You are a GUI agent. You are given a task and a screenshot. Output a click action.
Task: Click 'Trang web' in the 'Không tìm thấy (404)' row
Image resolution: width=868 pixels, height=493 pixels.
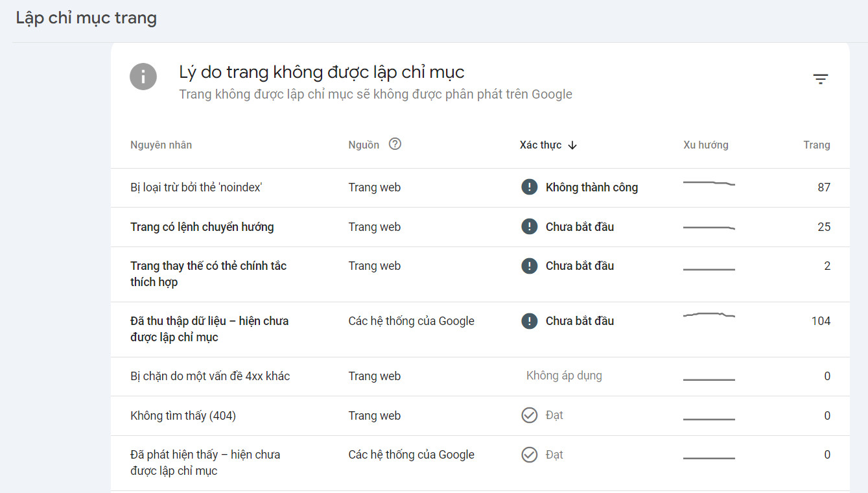point(375,416)
